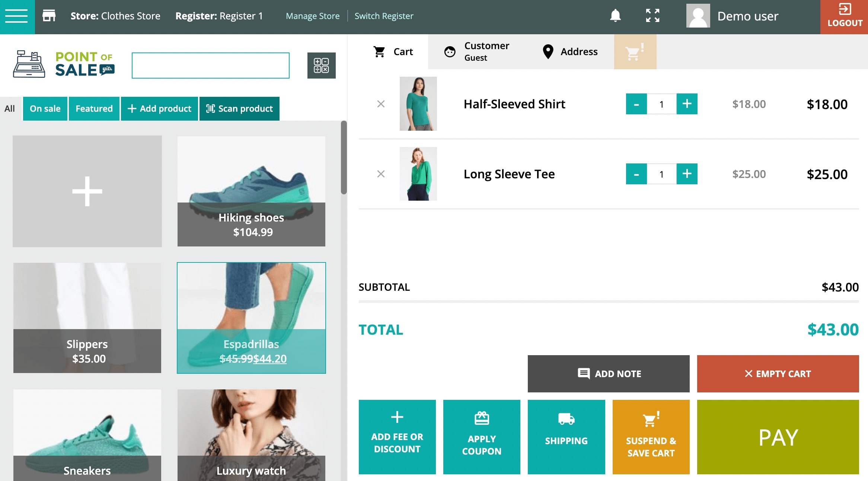Focus the product search field
The width and height of the screenshot is (868, 481).
click(x=210, y=66)
